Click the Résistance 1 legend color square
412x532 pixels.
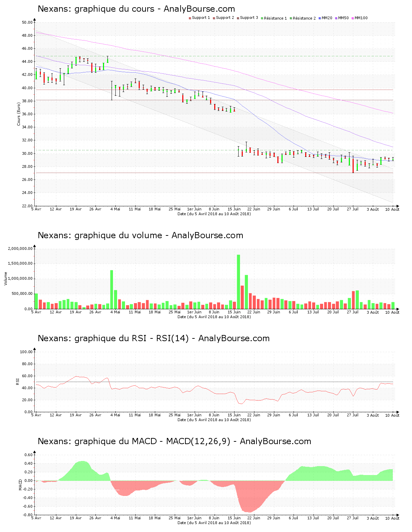point(262,18)
